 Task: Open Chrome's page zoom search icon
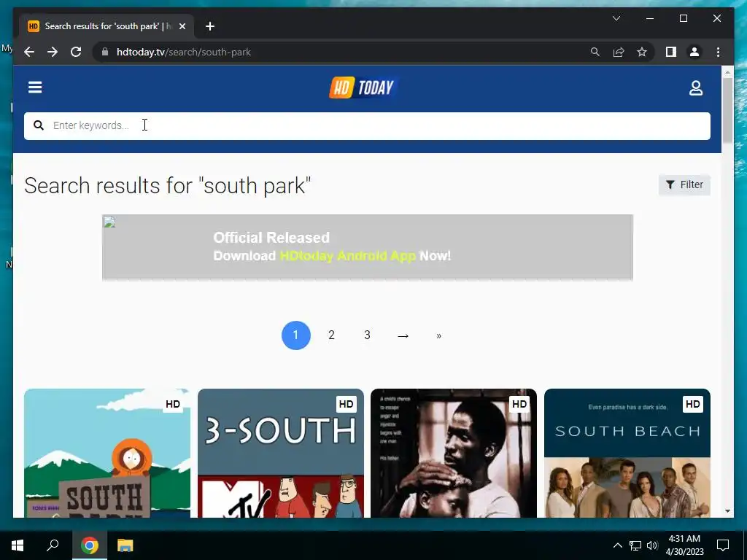point(595,52)
